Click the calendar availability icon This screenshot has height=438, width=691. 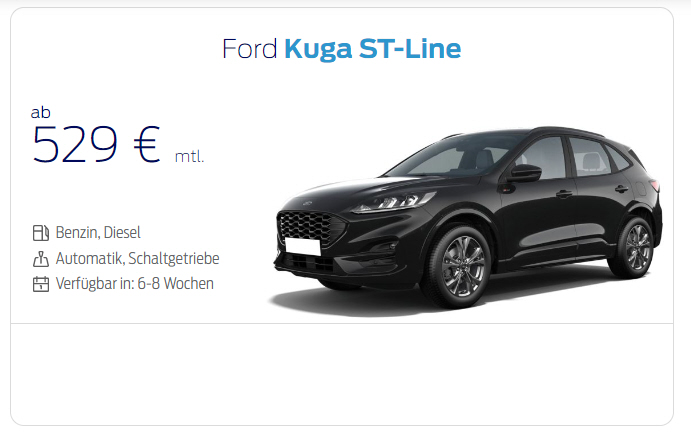41,284
